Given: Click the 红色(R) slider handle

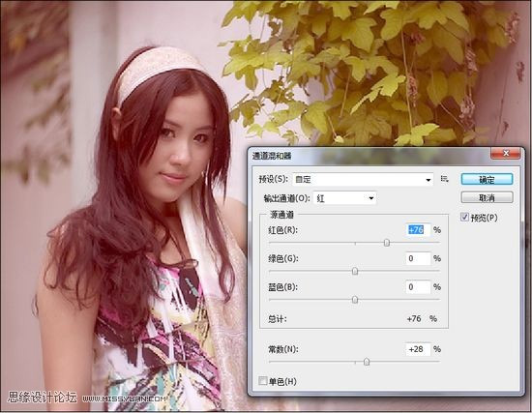Looking at the screenshot, I should coord(387,243).
